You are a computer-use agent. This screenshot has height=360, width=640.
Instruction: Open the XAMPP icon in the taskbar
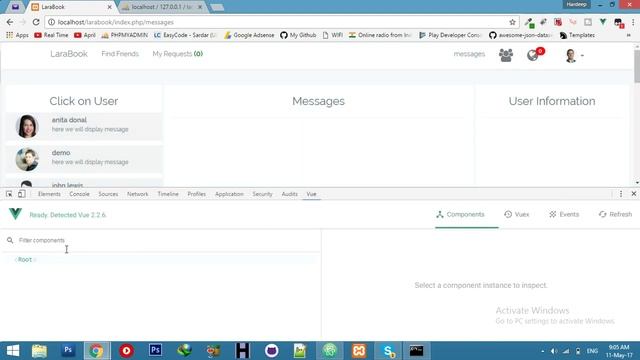click(359, 351)
